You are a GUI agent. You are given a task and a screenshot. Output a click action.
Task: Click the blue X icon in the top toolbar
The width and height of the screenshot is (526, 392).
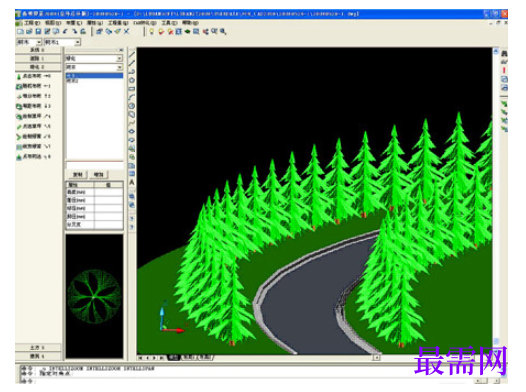tap(126, 32)
